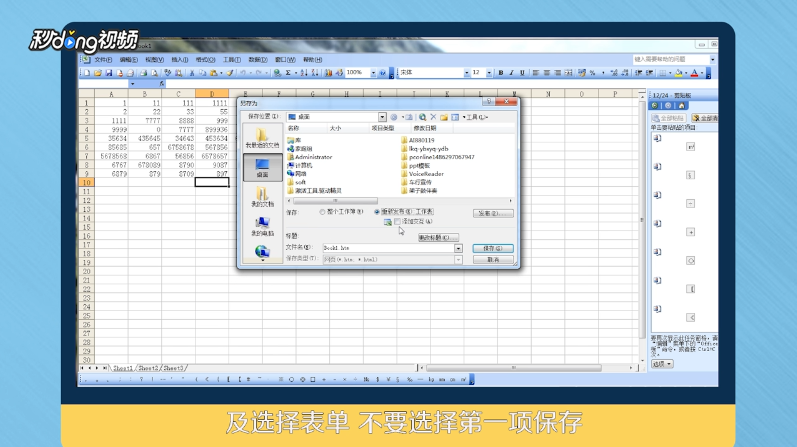Click the New workbook icon in toolbar
797x447 pixels.
click(x=87, y=73)
